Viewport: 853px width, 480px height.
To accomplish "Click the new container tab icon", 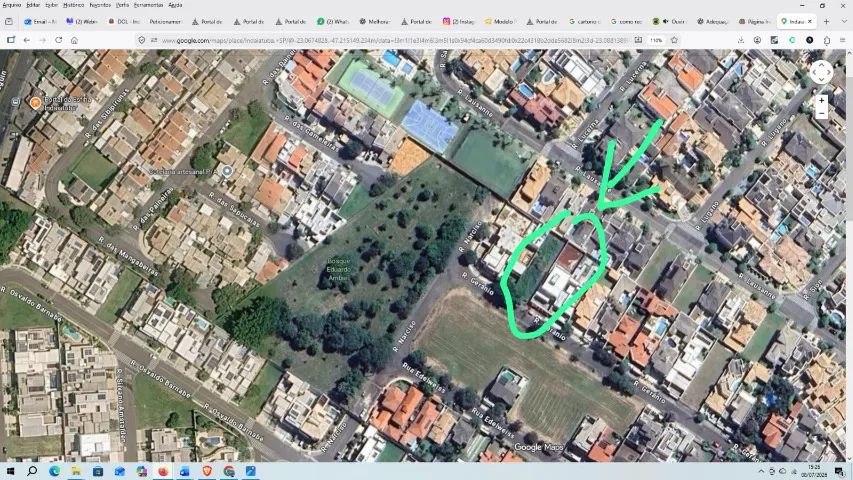I will tap(11, 40).
